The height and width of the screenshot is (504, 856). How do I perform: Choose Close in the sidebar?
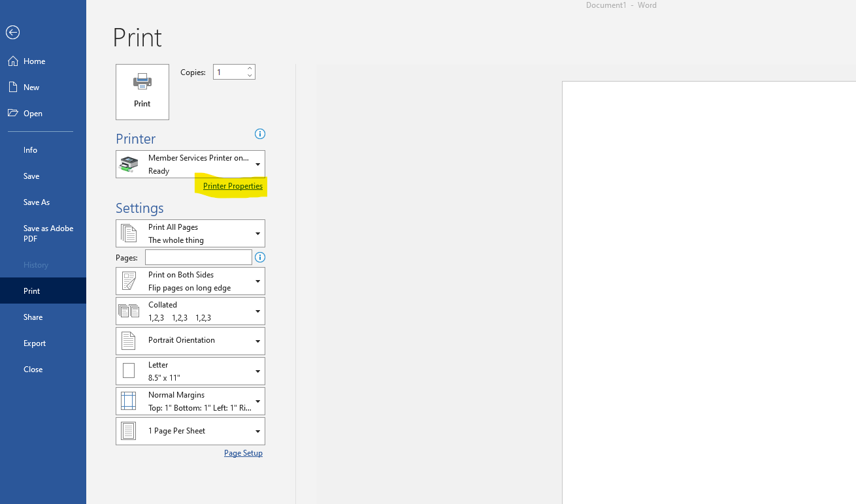coord(43,369)
